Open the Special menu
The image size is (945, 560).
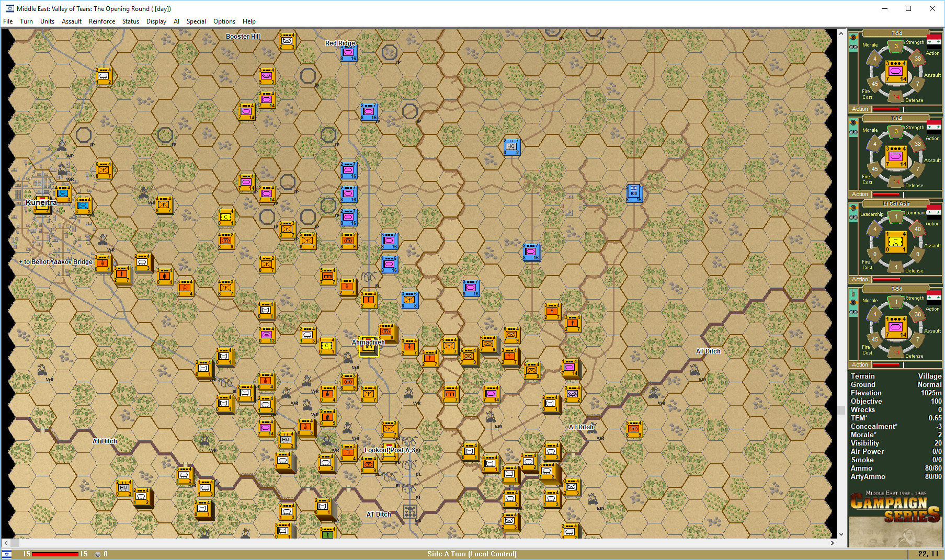coord(196,21)
